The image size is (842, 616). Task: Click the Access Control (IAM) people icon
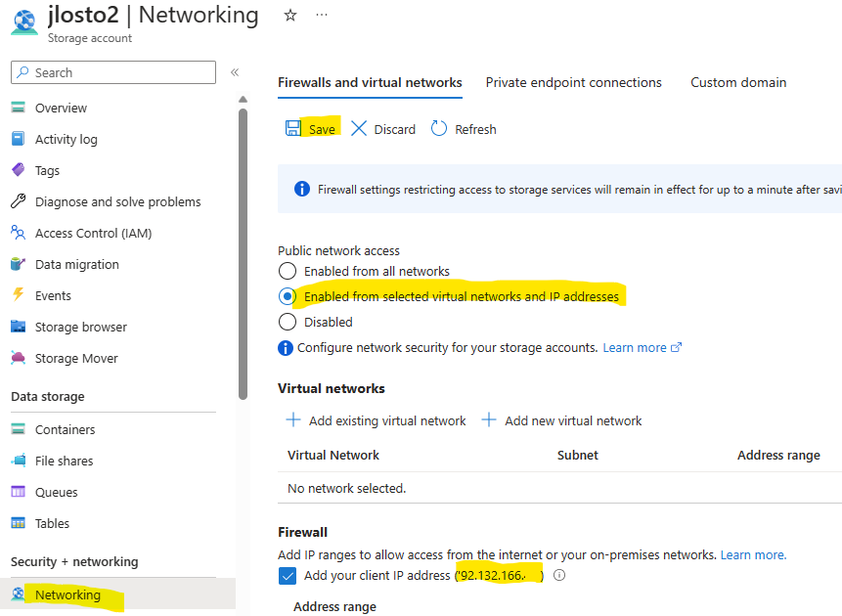pos(19,233)
